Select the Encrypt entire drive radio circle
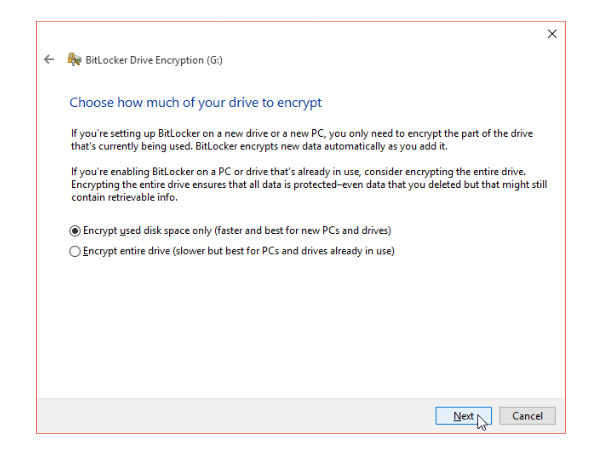This screenshot has height=450, width=600. [x=75, y=251]
